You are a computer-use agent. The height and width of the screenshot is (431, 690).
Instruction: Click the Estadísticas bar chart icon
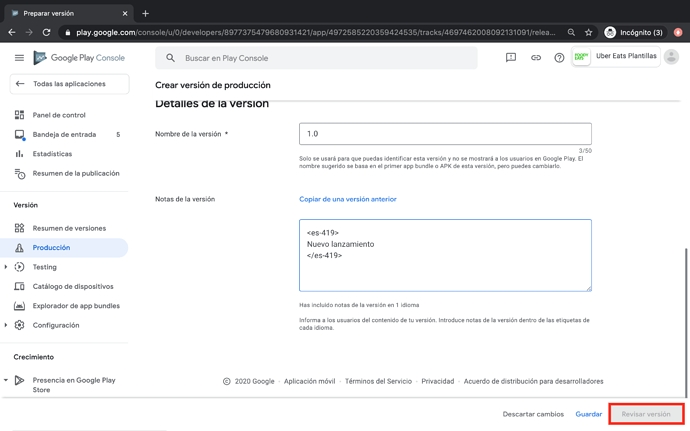[19, 154]
